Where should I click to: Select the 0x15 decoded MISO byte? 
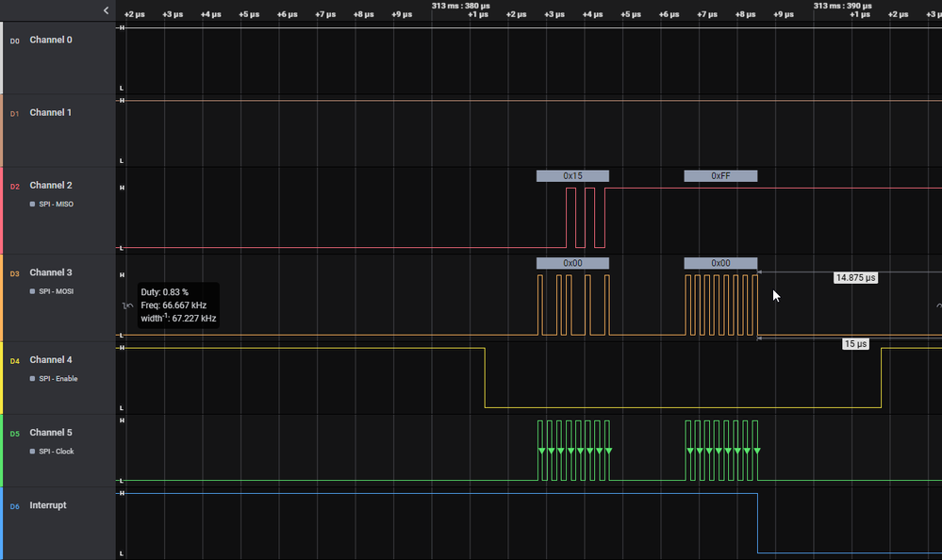[572, 176]
